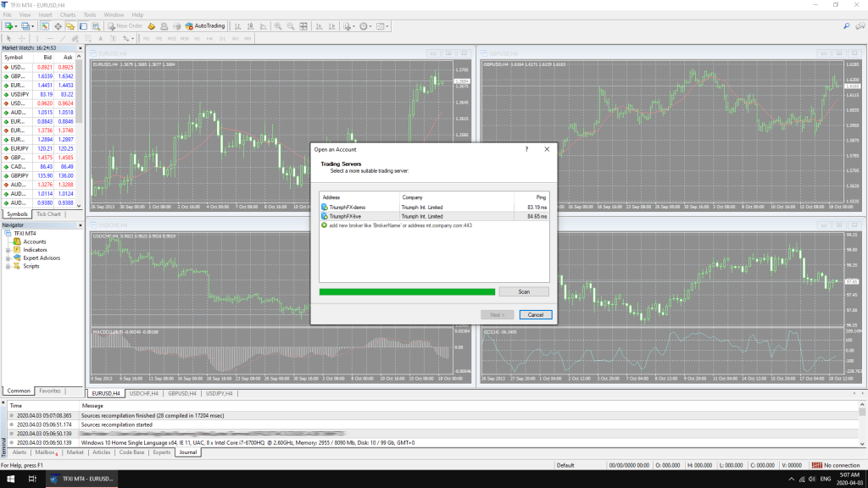The height and width of the screenshot is (488, 868).
Task: Toggle the M15 timeframe button
Action: tap(171, 39)
